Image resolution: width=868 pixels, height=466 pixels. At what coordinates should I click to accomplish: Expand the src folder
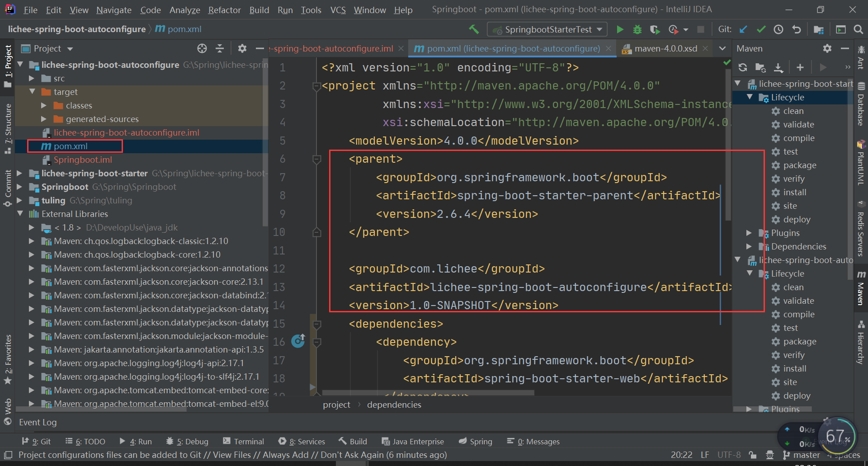pos(32,78)
